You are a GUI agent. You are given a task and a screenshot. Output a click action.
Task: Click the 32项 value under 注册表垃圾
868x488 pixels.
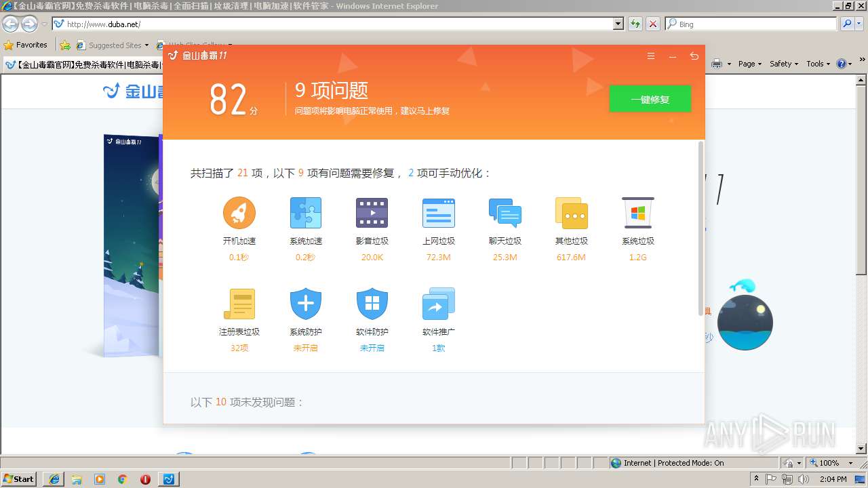click(239, 348)
